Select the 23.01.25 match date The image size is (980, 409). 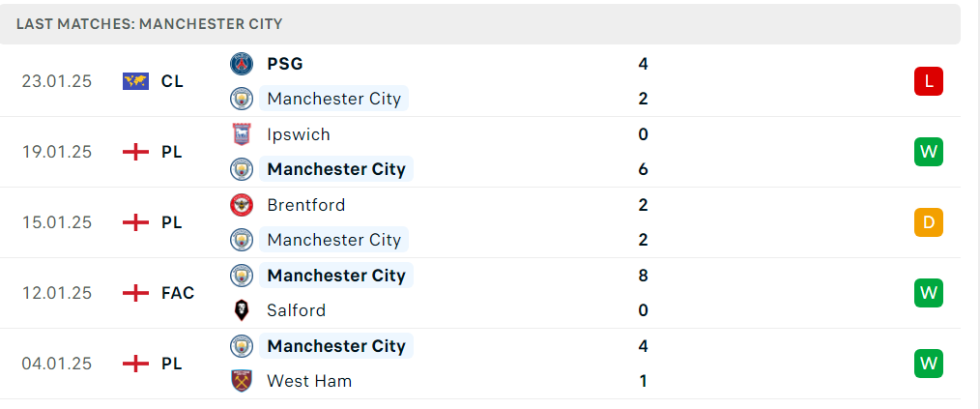point(56,81)
